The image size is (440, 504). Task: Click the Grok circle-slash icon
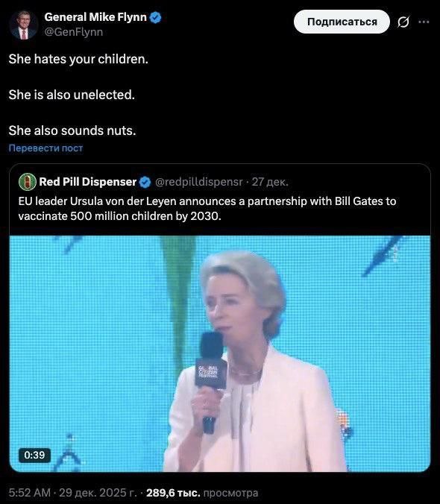(x=403, y=22)
